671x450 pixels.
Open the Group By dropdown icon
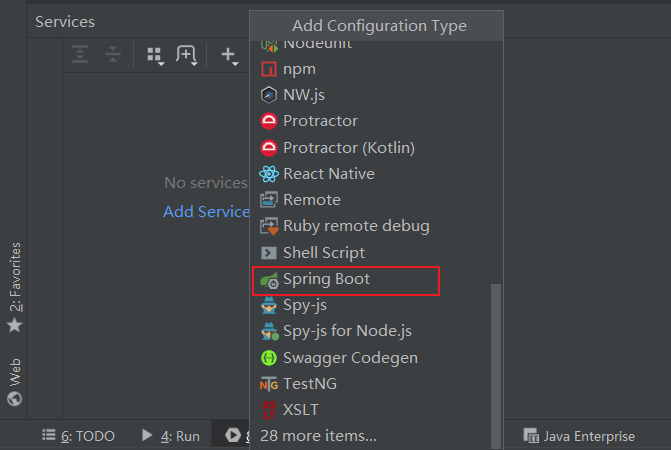[155, 56]
